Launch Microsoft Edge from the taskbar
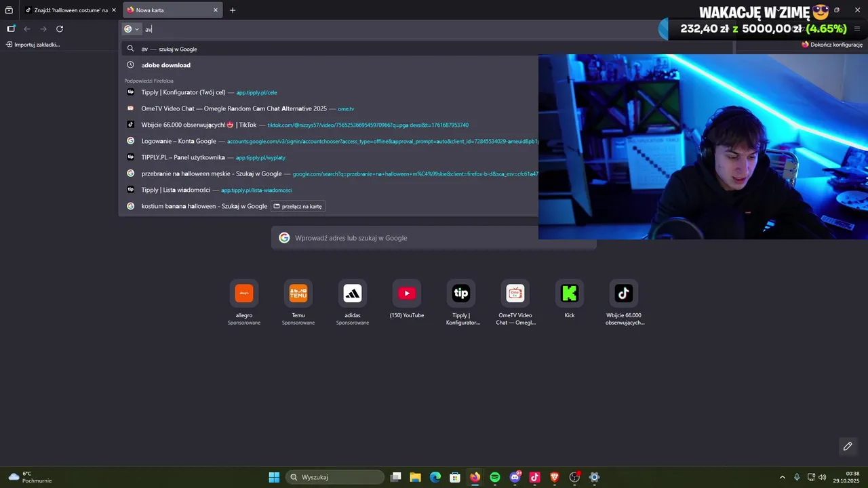Viewport: 868px width, 488px height. [x=435, y=477]
